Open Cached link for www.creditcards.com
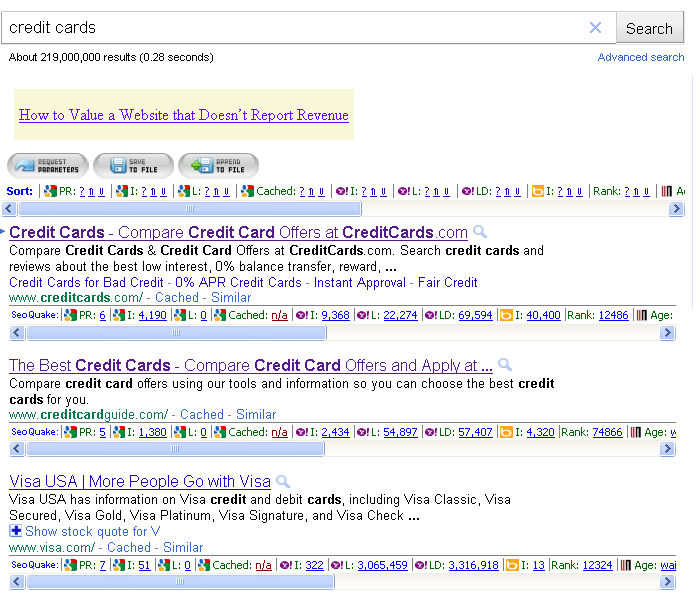 (x=177, y=297)
